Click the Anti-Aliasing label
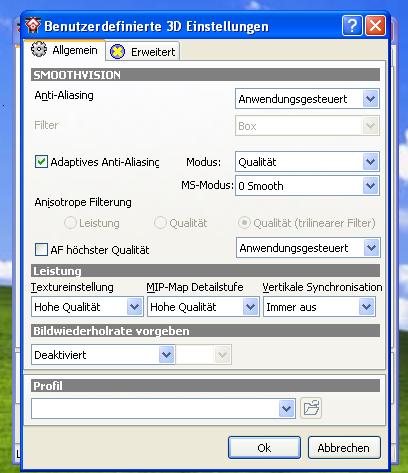408x473 pixels. 64,96
